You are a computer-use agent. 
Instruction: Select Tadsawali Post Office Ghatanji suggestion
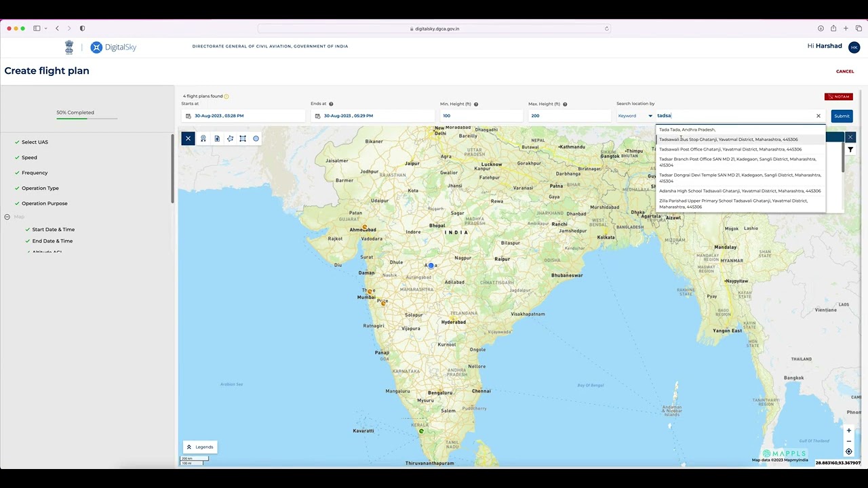pos(741,149)
